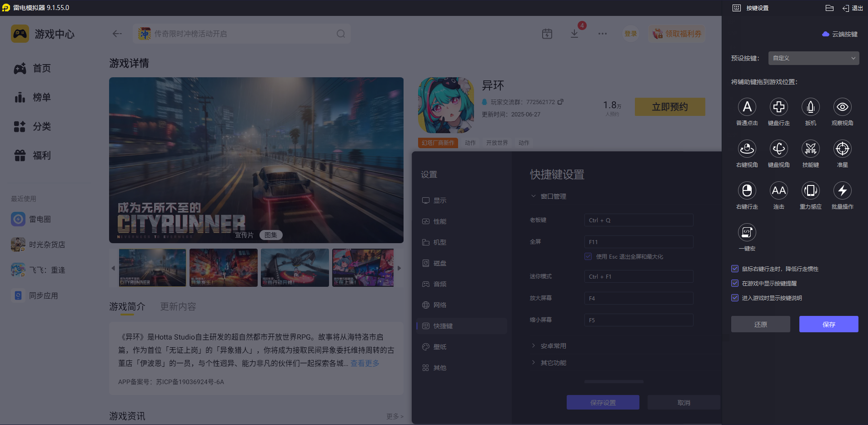Click the 立即预约 pre-register button
Viewport: 868px width, 425px height.
[669, 106]
